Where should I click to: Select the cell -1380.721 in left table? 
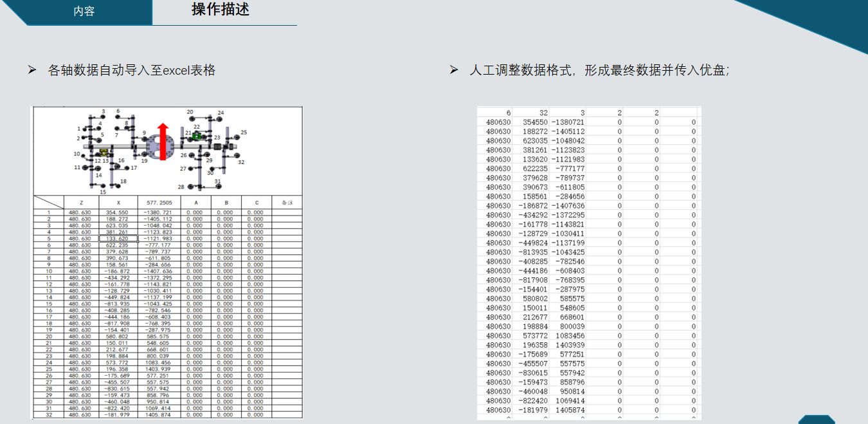(x=159, y=212)
